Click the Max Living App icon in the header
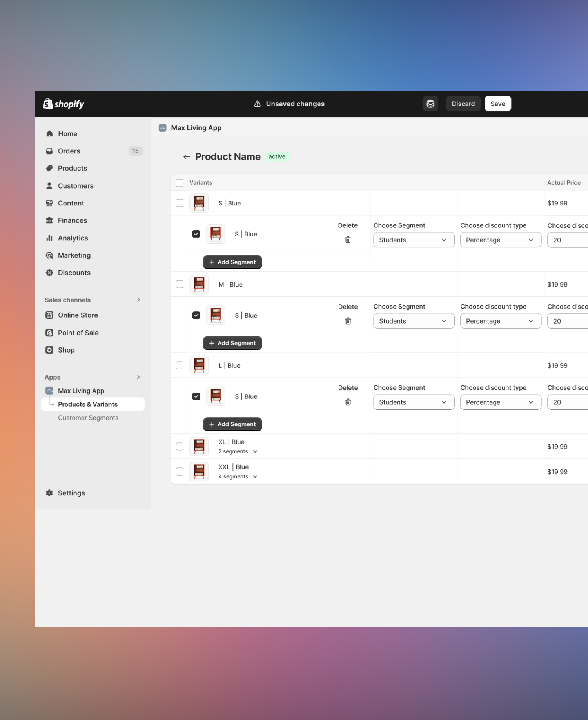This screenshot has width=588, height=720. pyautogui.click(x=163, y=128)
